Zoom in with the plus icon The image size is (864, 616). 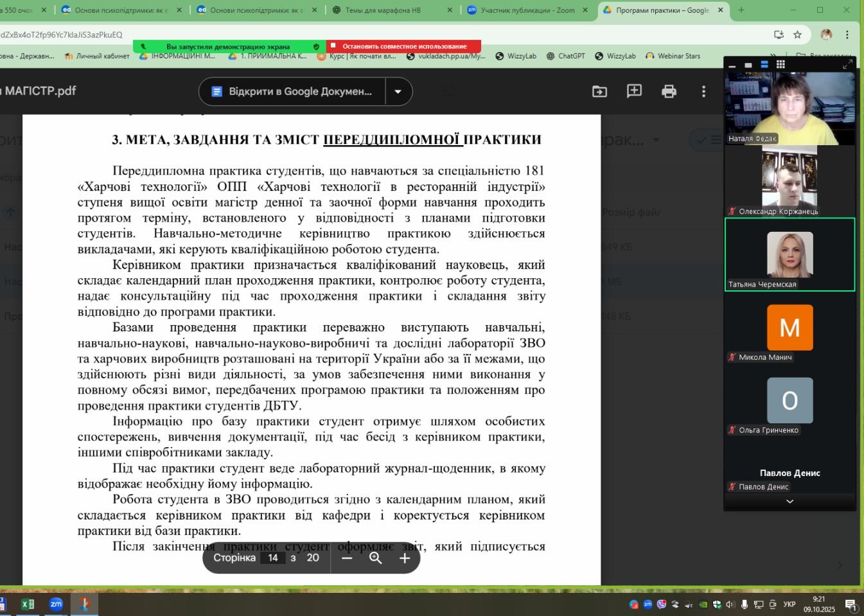pyautogui.click(x=405, y=558)
